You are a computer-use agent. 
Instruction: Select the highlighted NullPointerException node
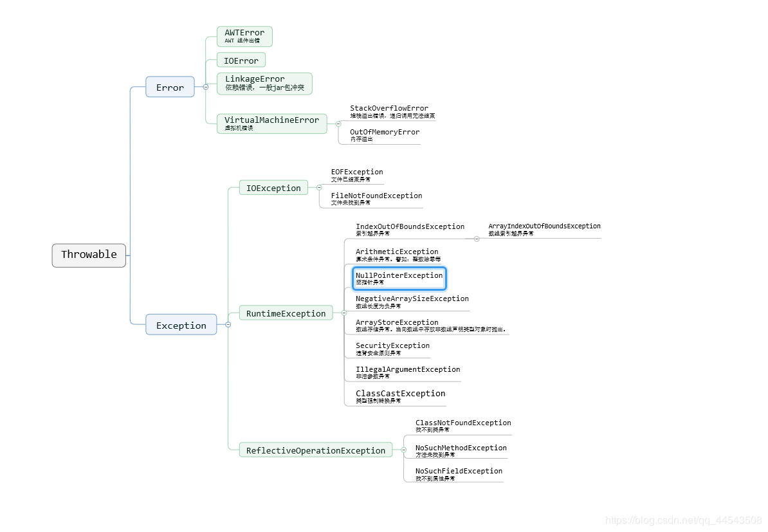pos(399,279)
